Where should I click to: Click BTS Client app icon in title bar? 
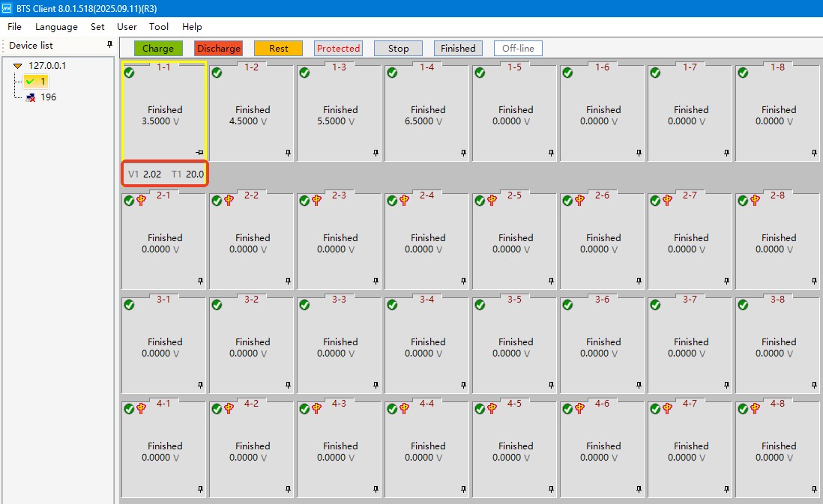pos(7,7)
